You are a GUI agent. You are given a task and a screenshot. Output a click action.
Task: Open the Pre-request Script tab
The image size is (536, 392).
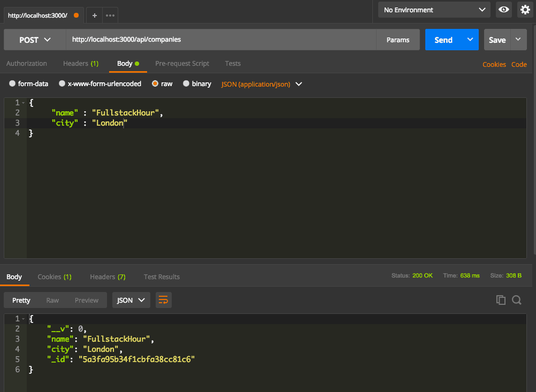click(182, 64)
